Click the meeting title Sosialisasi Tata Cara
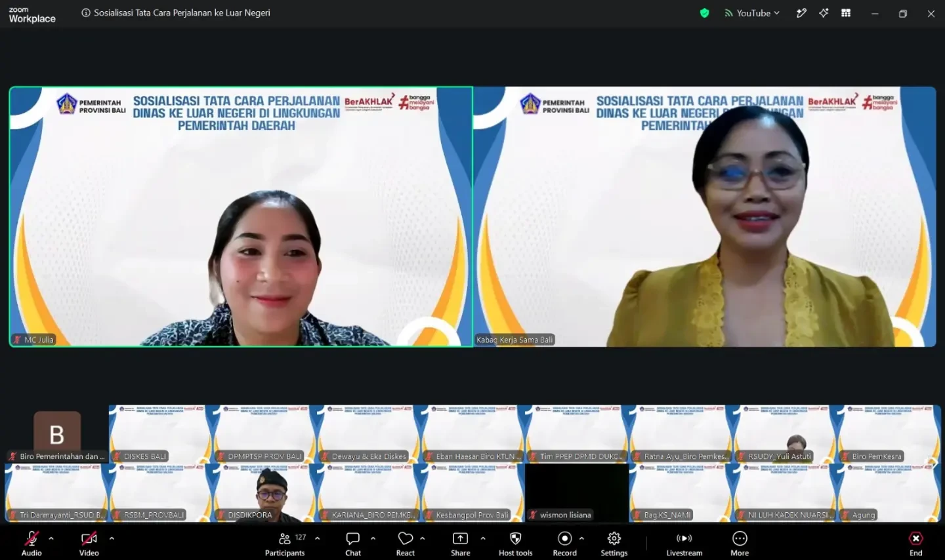This screenshot has height=560, width=945. (x=182, y=13)
